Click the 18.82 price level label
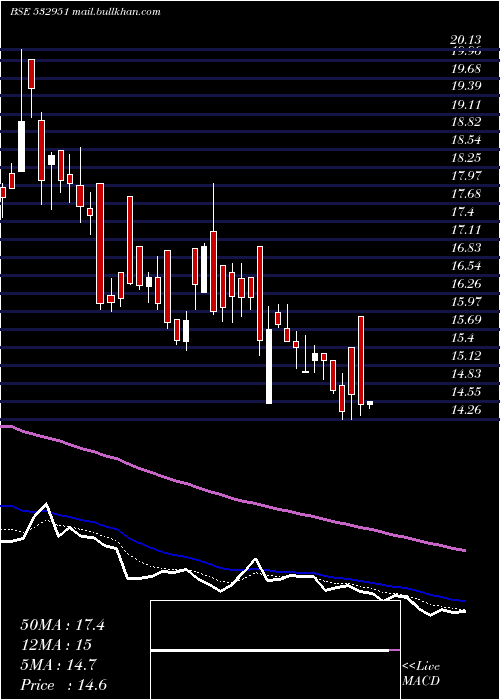Viewport: 500px width, 700px height. point(467,122)
